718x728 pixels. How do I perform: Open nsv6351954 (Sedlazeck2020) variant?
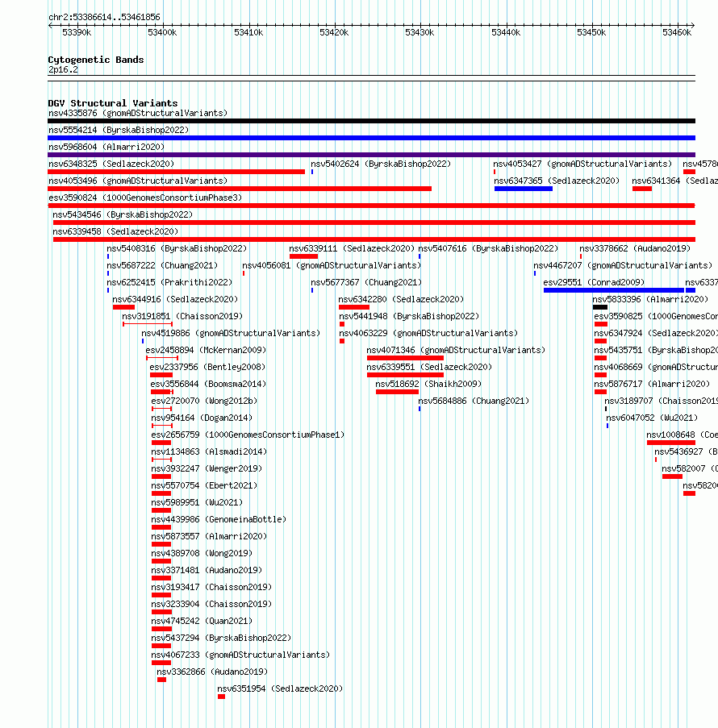point(280,689)
